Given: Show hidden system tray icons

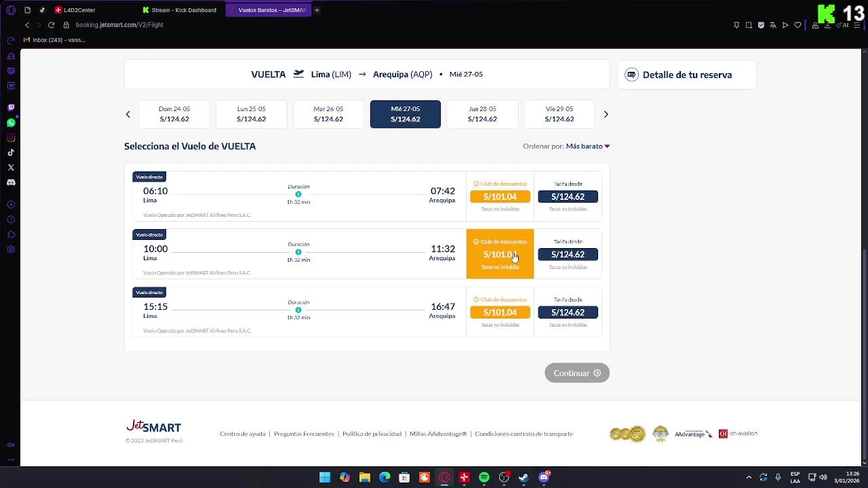Looking at the screenshot, I should click(x=749, y=477).
